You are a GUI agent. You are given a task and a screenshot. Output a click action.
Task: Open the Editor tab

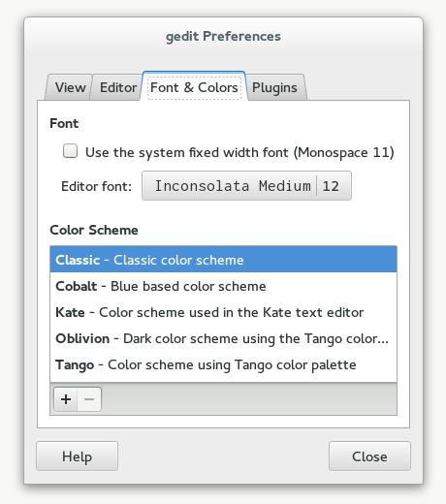(x=118, y=87)
